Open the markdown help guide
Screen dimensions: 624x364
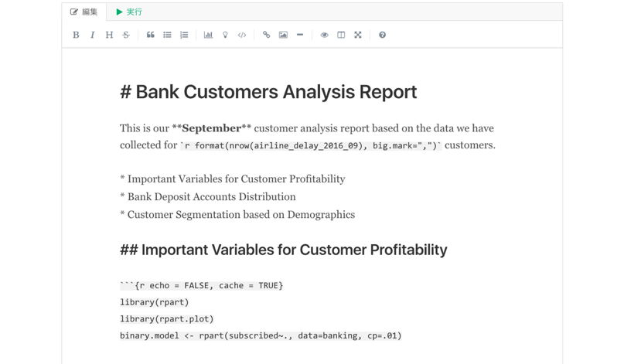[382, 35]
